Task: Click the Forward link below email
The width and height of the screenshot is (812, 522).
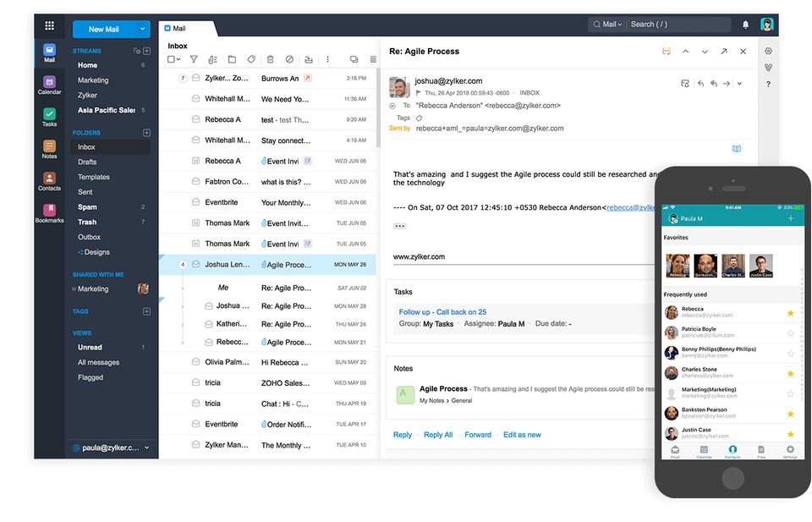Action: (x=478, y=435)
